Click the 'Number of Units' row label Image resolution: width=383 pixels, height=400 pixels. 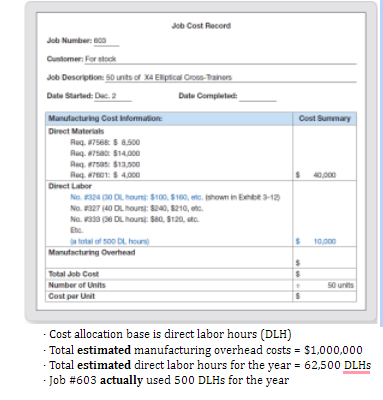point(77,285)
